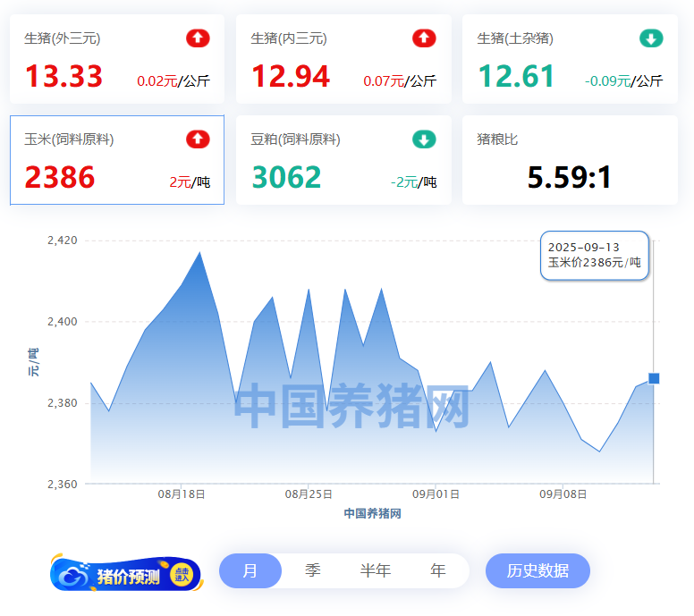Click the 2,420 y-axis label
This screenshot has width=694, height=616.
click(63, 240)
